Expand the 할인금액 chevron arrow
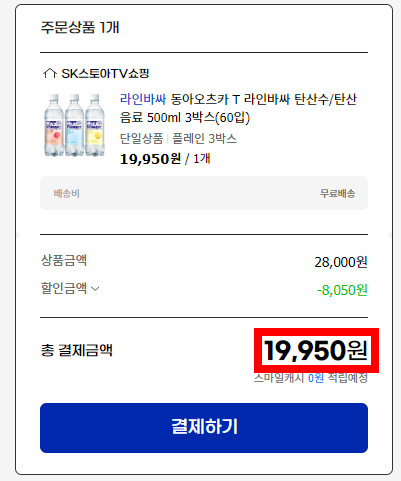The height and width of the screenshot is (481, 401). pos(95,289)
